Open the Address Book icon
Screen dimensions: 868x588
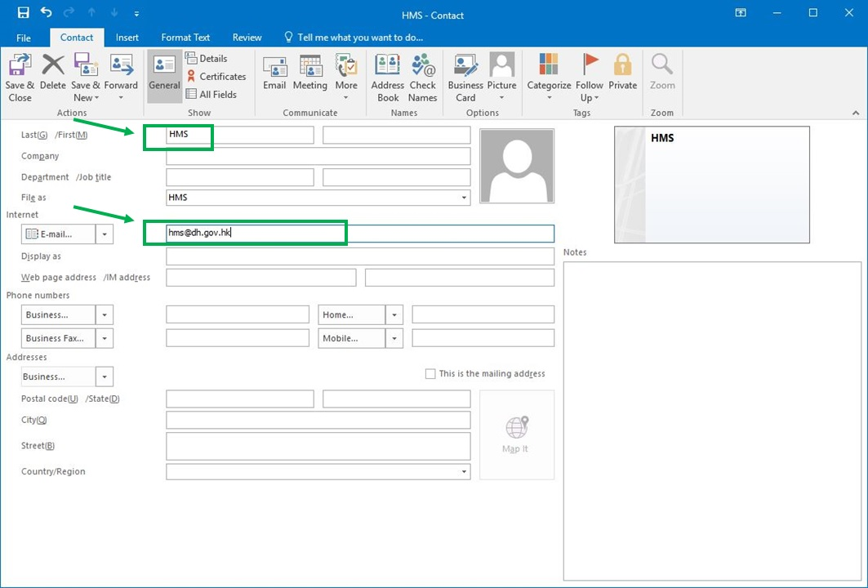387,73
